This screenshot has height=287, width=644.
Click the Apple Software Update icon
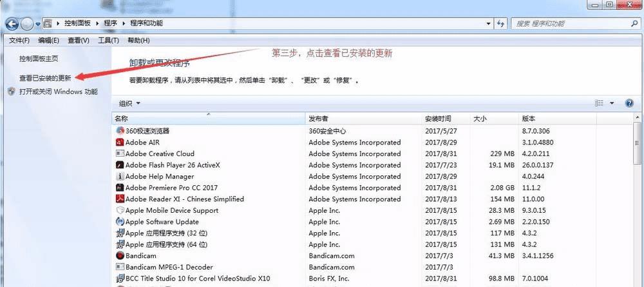tap(120, 222)
